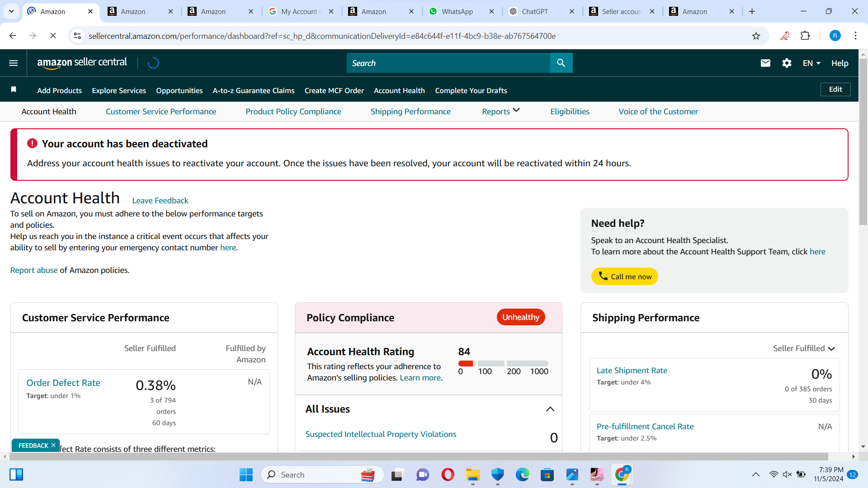The height and width of the screenshot is (488, 868).
Task: Click Learn more about health rating
Action: click(420, 377)
